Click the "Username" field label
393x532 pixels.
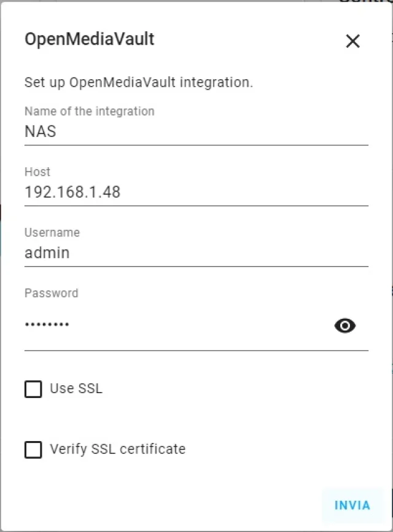click(x=52, y=232)
